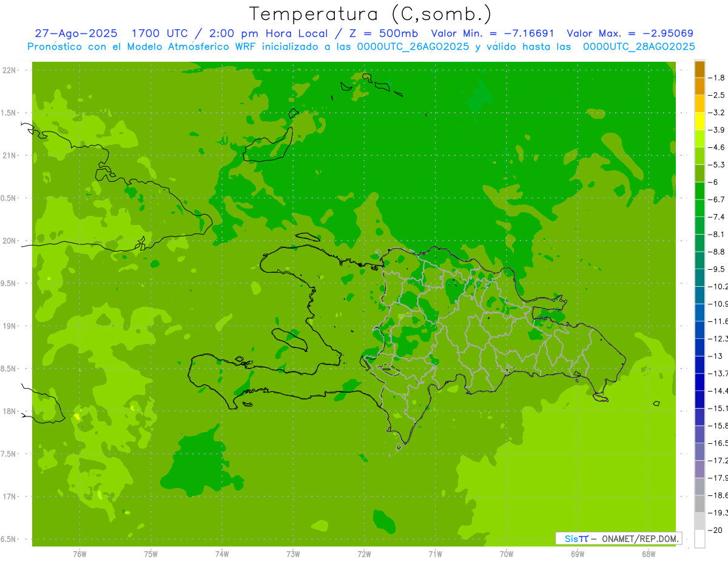This screenshot has height=562, width=728.
Task: Click the blue swatch between -11.6 and -12.3
Action: click(x=699, y=330)
